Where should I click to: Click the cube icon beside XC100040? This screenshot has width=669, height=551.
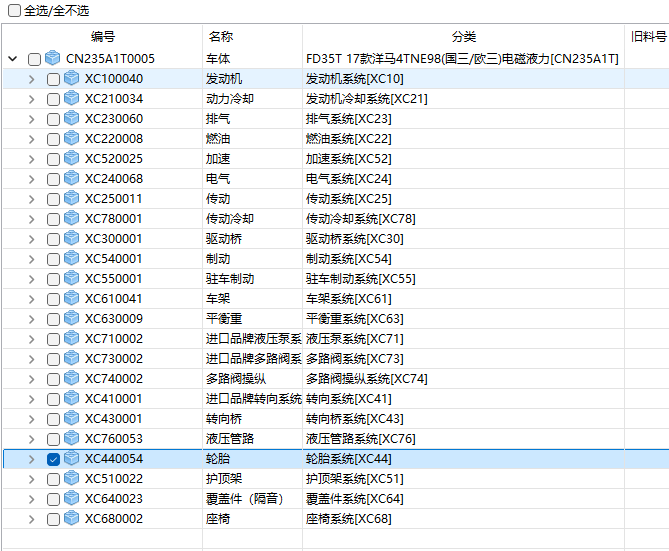[72, 79]
